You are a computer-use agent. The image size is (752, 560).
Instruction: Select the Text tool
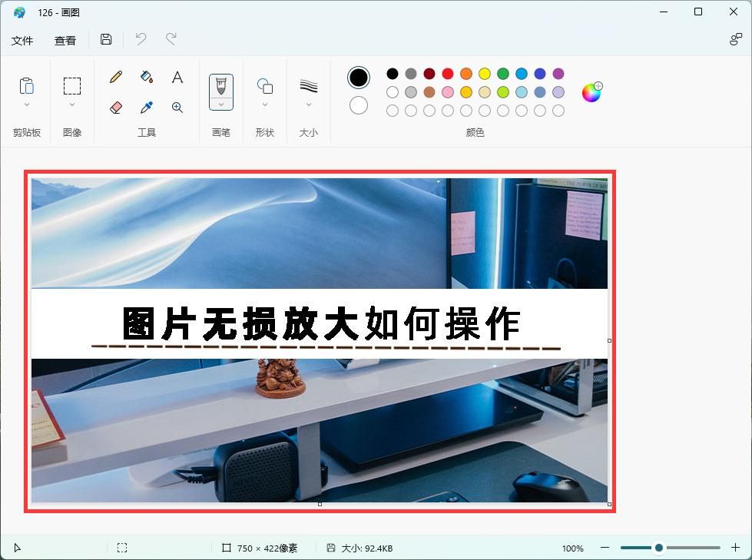[x=177, y=76]
